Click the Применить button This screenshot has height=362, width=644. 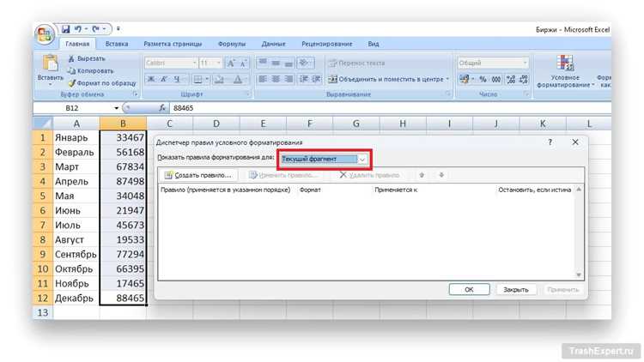coord(562,289)
